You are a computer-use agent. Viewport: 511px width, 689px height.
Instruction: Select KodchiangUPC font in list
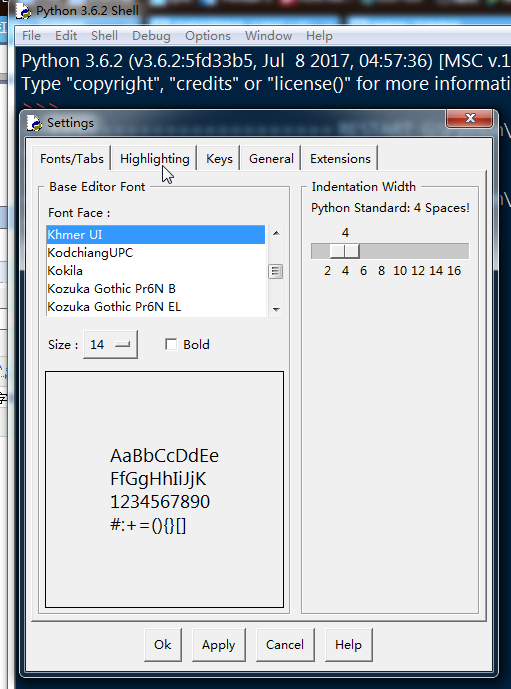(x=156, y=253)
